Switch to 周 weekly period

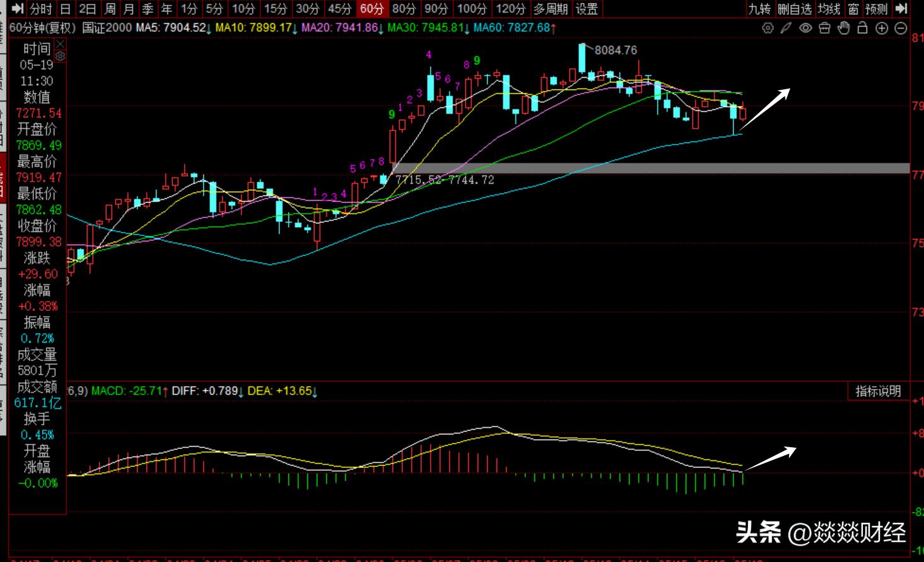[110, 9]
